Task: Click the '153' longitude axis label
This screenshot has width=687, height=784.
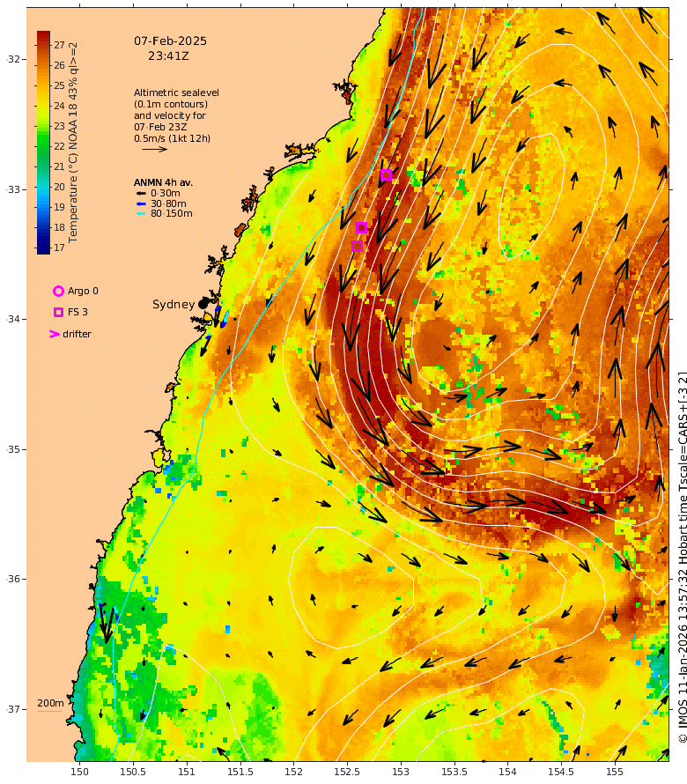Action: [x=401, y=772]
